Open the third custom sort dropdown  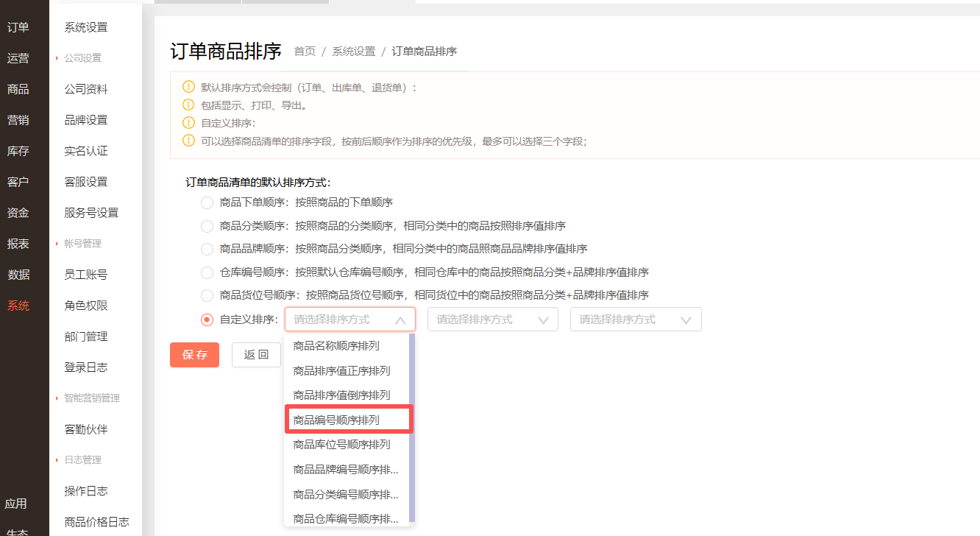pyautogui.click(x=636, y=320)
